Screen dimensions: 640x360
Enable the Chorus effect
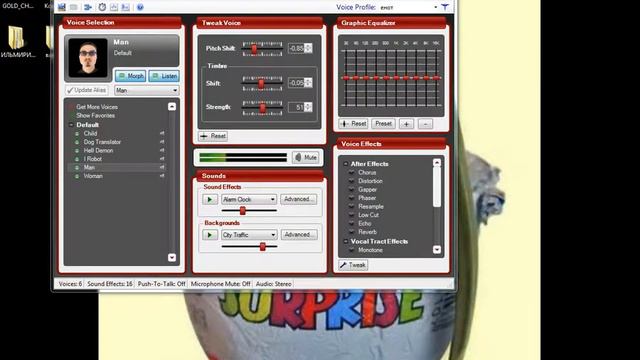pos(351,173)
